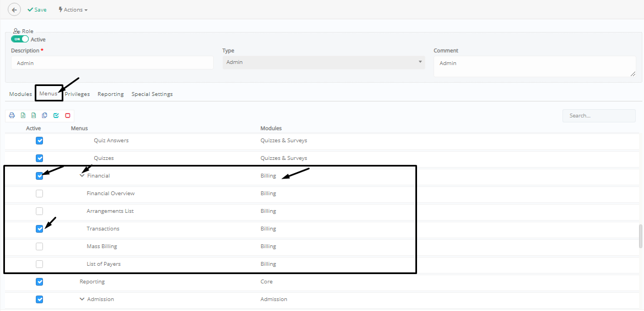Click the Comment text area
The image size is (644, 311).
point(535,66)
